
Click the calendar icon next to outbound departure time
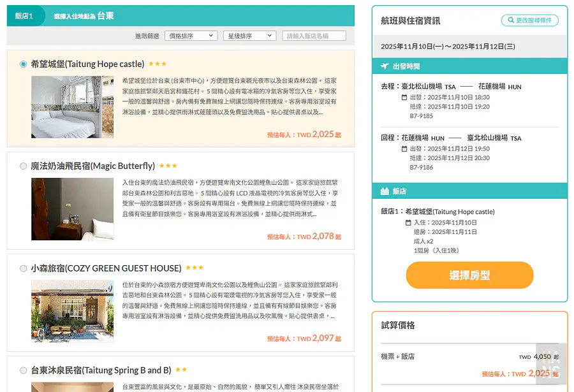[404, 98]
